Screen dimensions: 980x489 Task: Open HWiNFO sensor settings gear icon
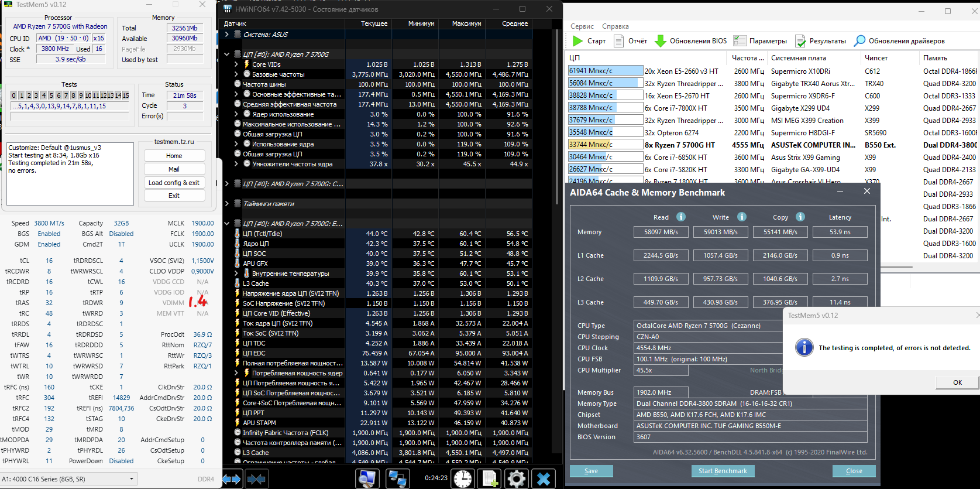point(516,479)
